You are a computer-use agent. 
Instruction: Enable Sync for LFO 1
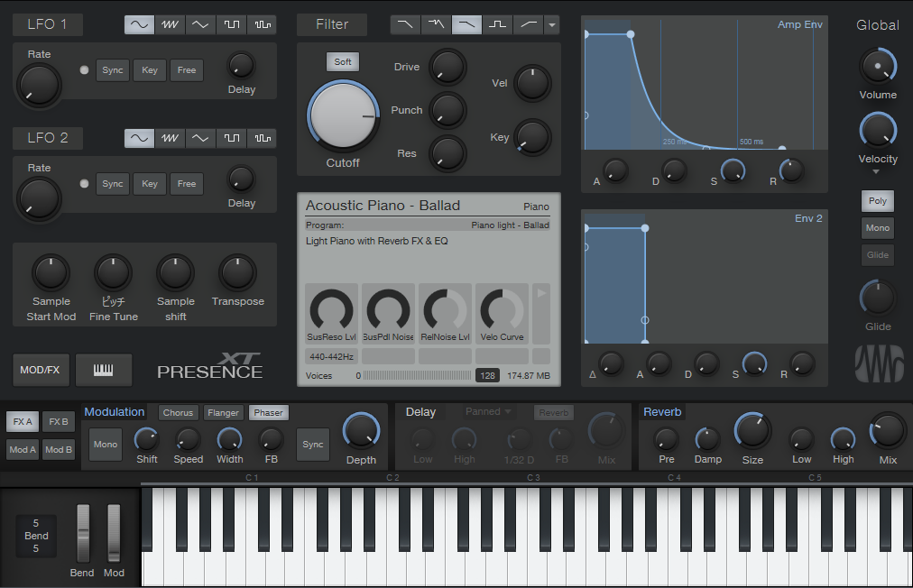pos(113,70)
